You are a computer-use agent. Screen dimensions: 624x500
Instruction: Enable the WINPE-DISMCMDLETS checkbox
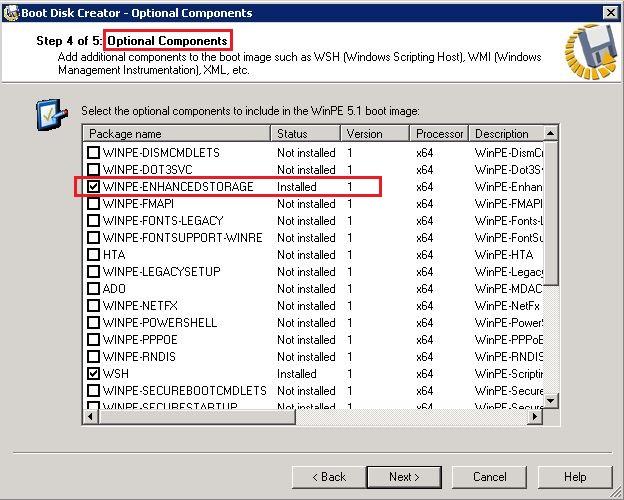point(93,153)
